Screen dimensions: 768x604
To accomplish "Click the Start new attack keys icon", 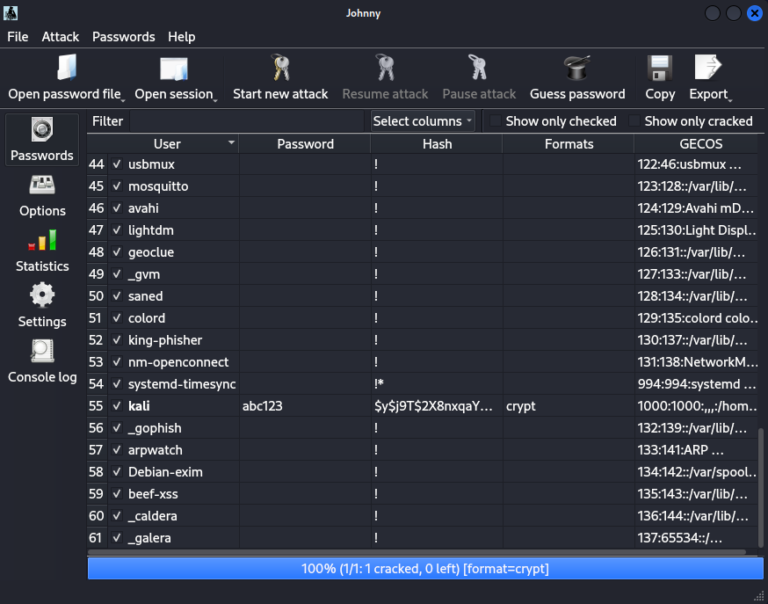I will pos(280,68).
